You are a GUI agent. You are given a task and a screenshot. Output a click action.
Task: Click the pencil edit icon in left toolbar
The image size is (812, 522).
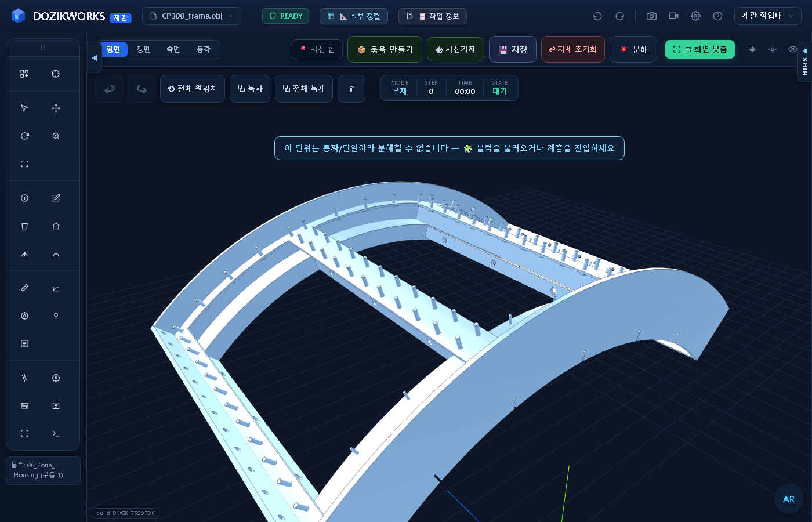coord(56,198)
